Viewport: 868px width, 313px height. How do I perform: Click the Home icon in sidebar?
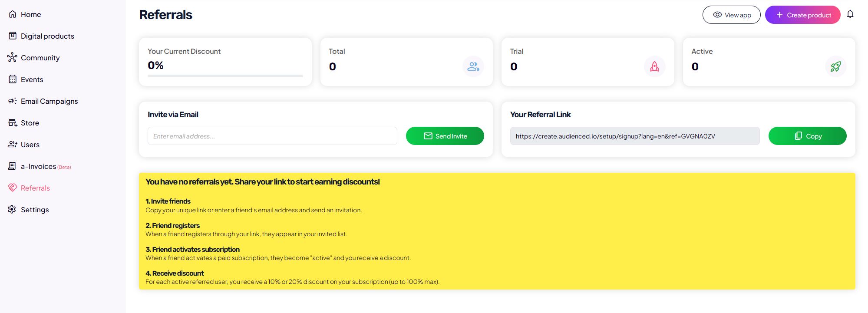[x=13, y=14]
